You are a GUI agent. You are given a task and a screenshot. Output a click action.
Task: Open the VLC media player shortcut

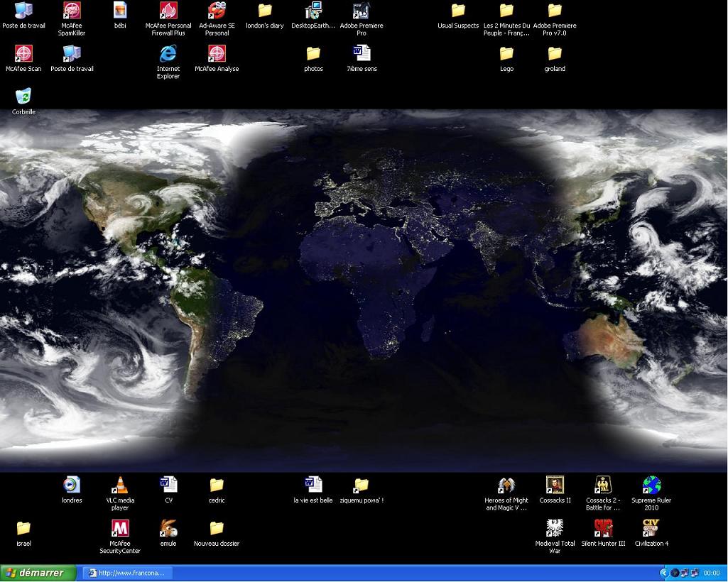click(x=120, y=486)
